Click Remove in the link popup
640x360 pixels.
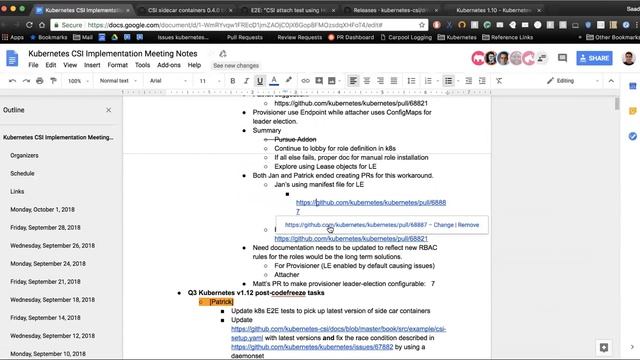pos(468,225)
